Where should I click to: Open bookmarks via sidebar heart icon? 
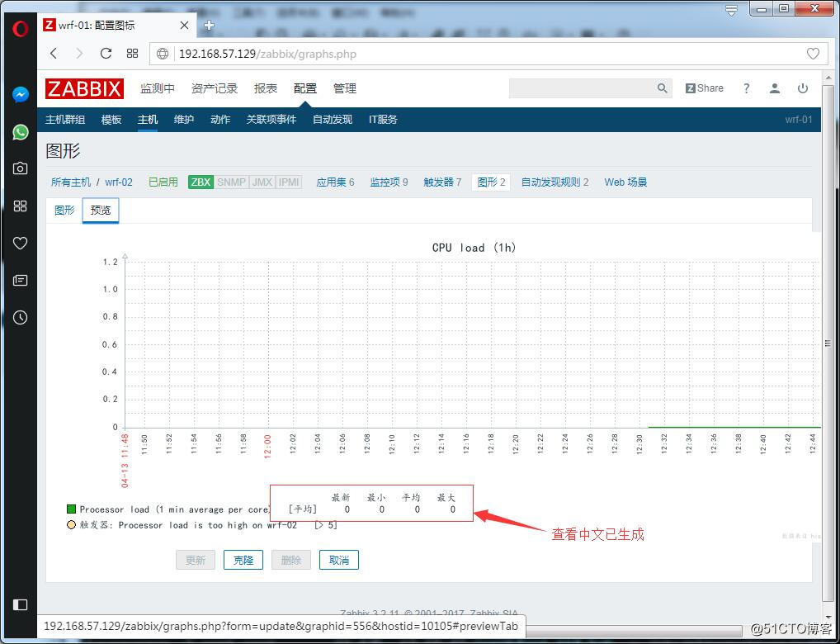click(21, 243)
